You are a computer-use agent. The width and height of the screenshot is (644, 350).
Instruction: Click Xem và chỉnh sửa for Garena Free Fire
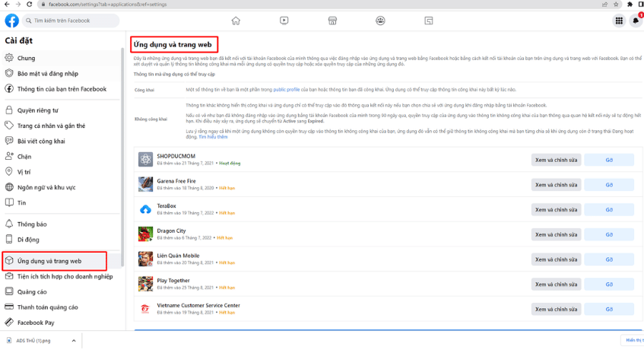coord(556,185)
